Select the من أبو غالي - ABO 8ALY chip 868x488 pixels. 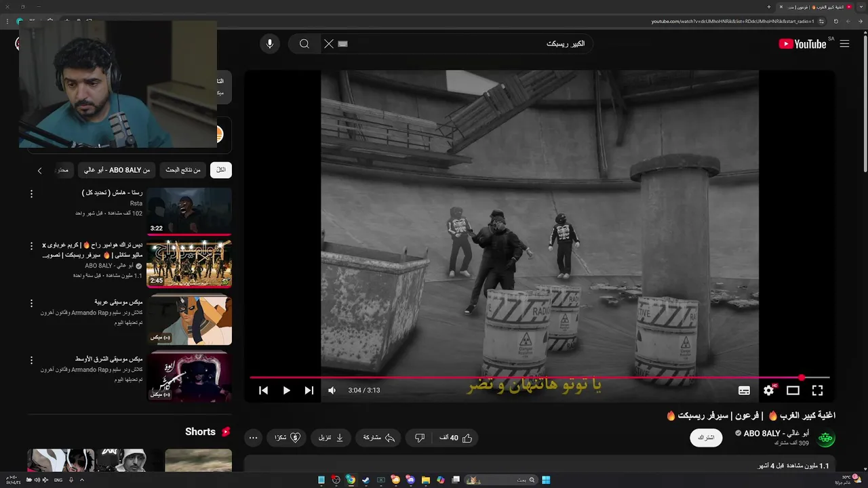coord(117,170)
